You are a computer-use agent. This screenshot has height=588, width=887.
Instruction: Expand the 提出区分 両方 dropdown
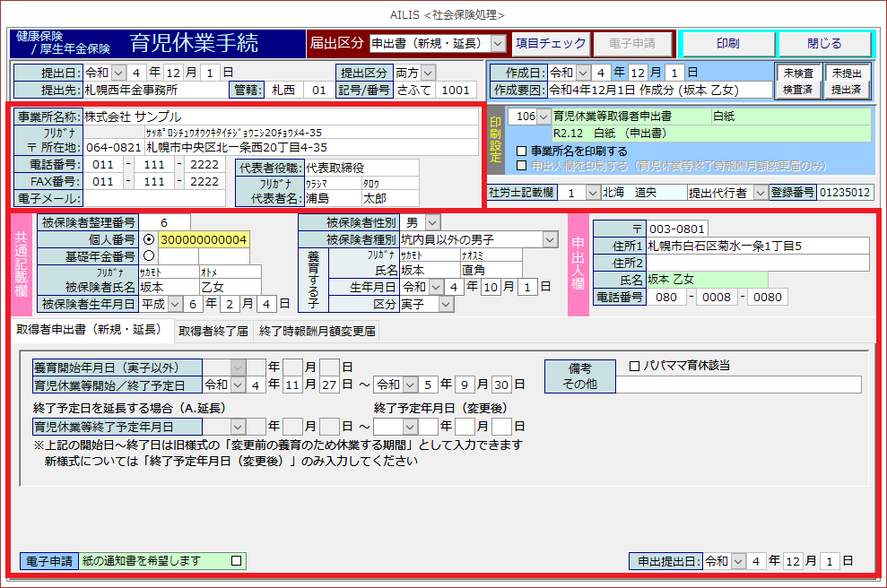(x=428, y=73)
